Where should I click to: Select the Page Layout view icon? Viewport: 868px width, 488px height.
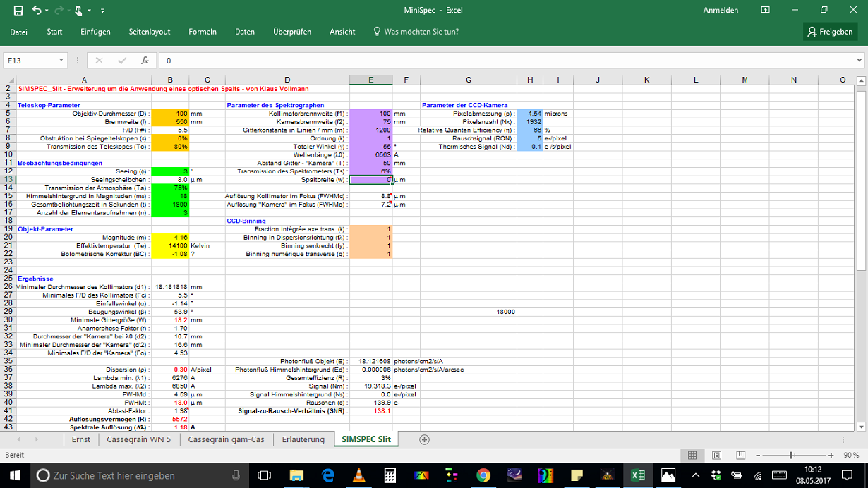coord(716,455)
